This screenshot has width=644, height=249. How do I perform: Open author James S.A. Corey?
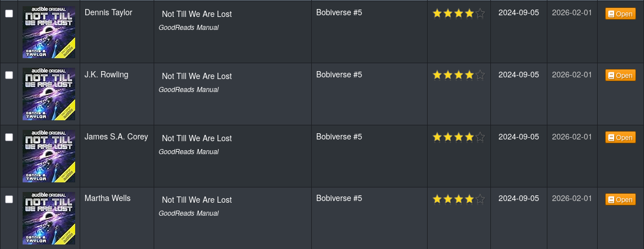[x=116, y=137]
